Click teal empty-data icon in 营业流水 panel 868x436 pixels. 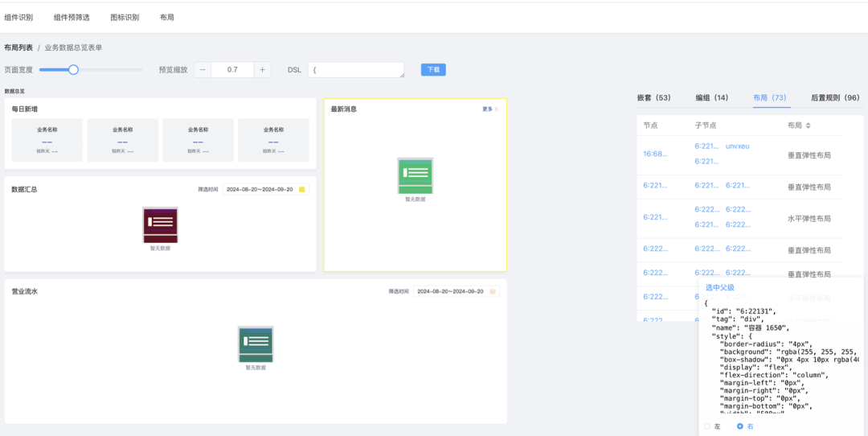tap(256, 344)
